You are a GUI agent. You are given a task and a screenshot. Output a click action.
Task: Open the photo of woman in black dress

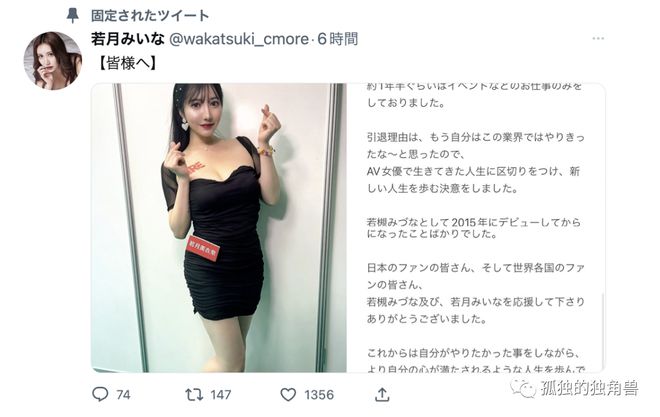click(219, 228)
